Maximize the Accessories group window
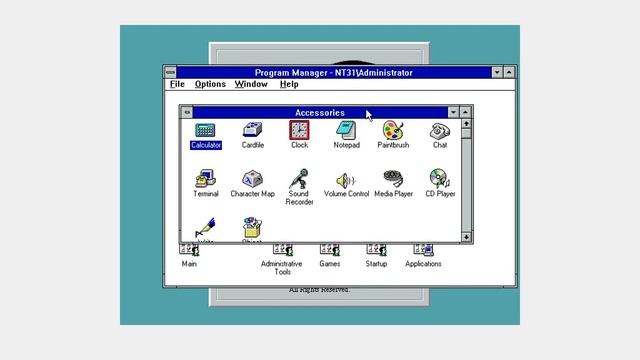The width and height of the screenshot is (640, 360). (465, 112)
